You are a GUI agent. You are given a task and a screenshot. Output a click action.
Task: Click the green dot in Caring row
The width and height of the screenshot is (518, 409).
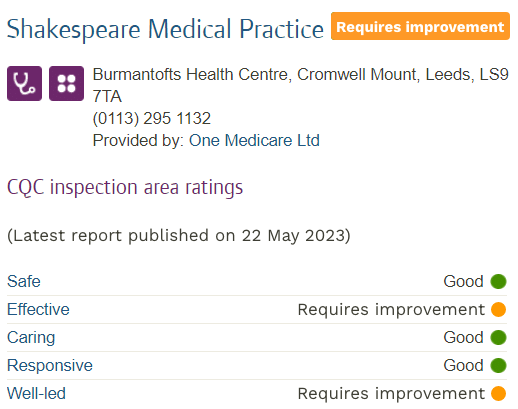tap(498, 337)
